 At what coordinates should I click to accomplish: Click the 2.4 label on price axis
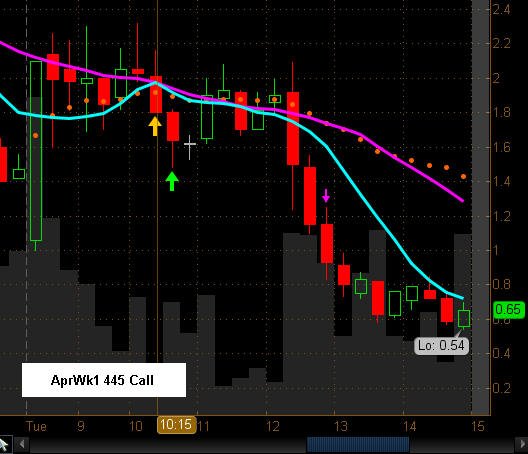(501, 9)
